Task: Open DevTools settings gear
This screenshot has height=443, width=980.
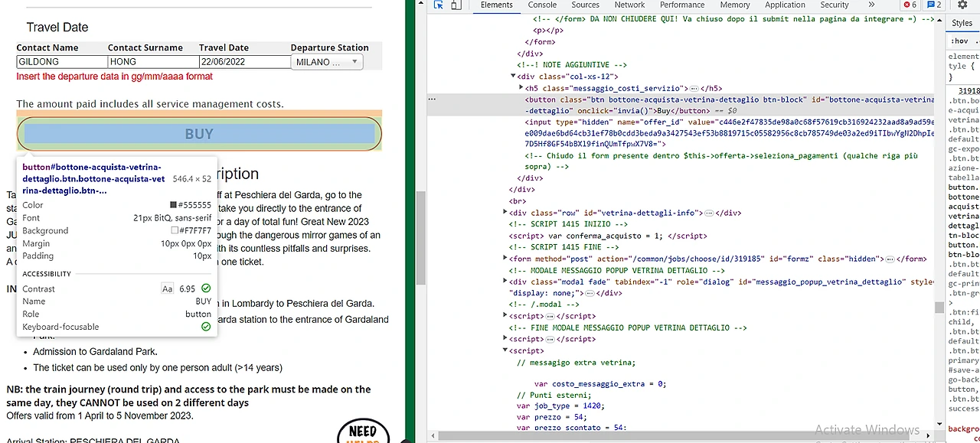Action: coord(962,5)
